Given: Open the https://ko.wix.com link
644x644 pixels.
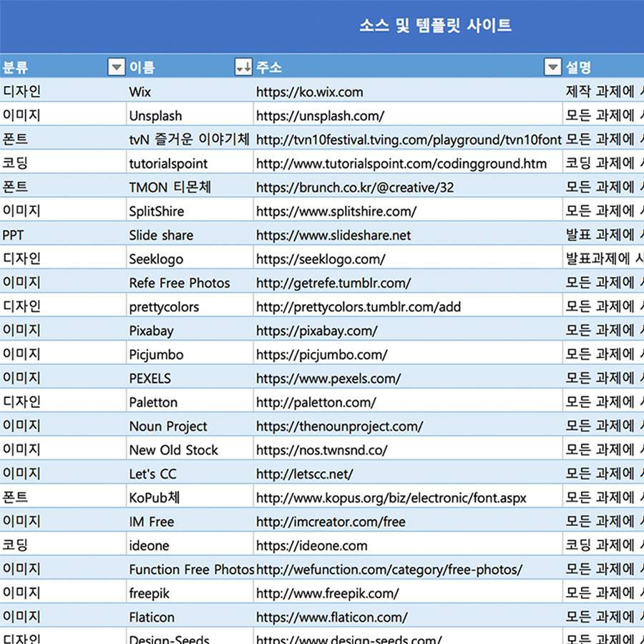Looking at the screenshot, I should tap(310, 92).
